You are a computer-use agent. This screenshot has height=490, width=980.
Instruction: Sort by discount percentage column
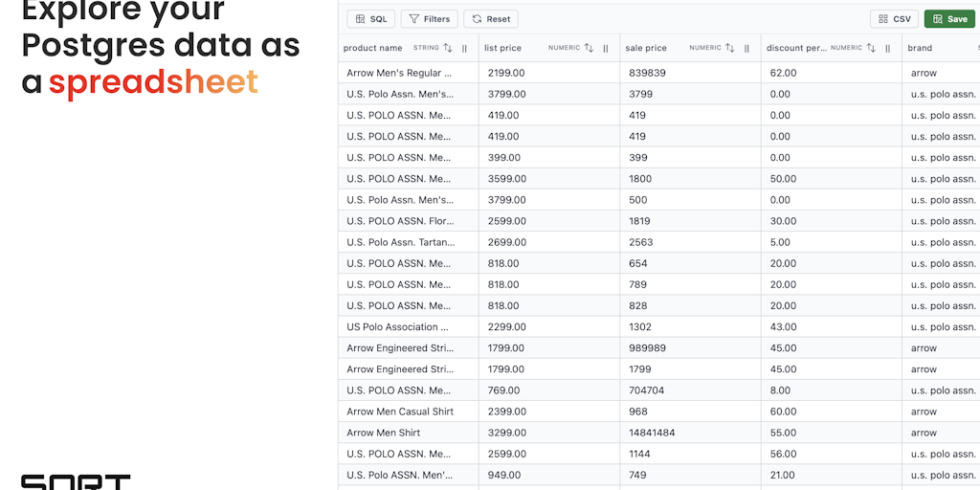(x=871, y=48)
